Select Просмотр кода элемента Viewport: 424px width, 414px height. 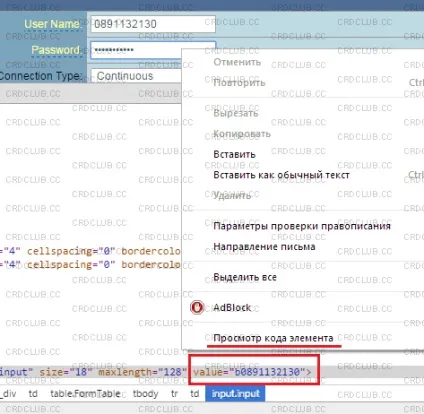(x=273, y=338)
